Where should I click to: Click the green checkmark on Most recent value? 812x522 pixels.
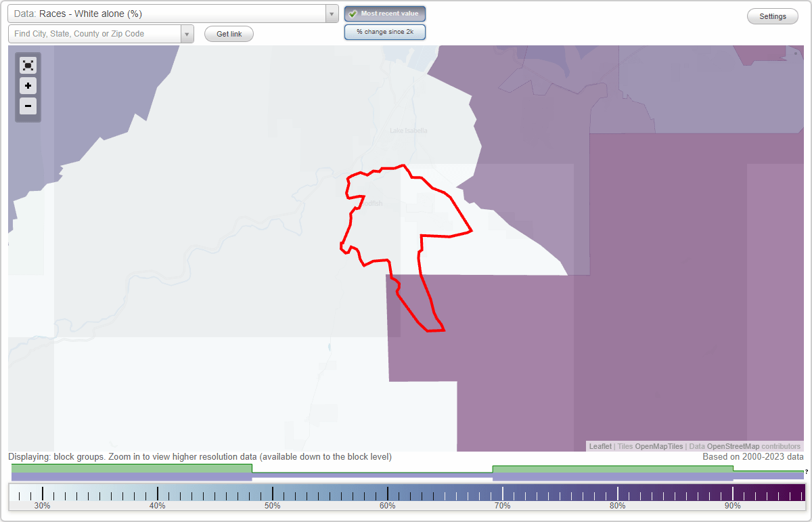352,13
